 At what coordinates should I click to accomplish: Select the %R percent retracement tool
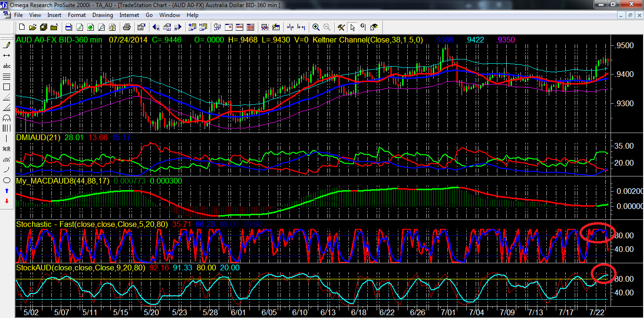tap(7, 149)
